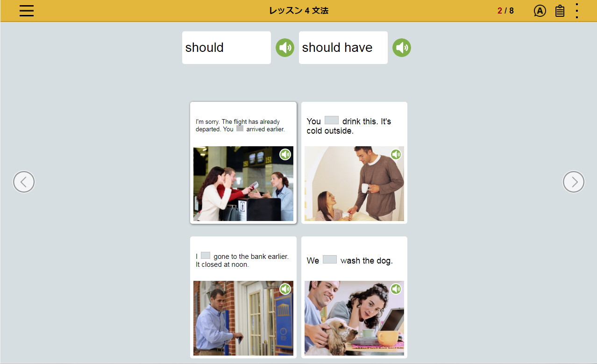Click the blank in 'You ... drink this'

point(332,121)
